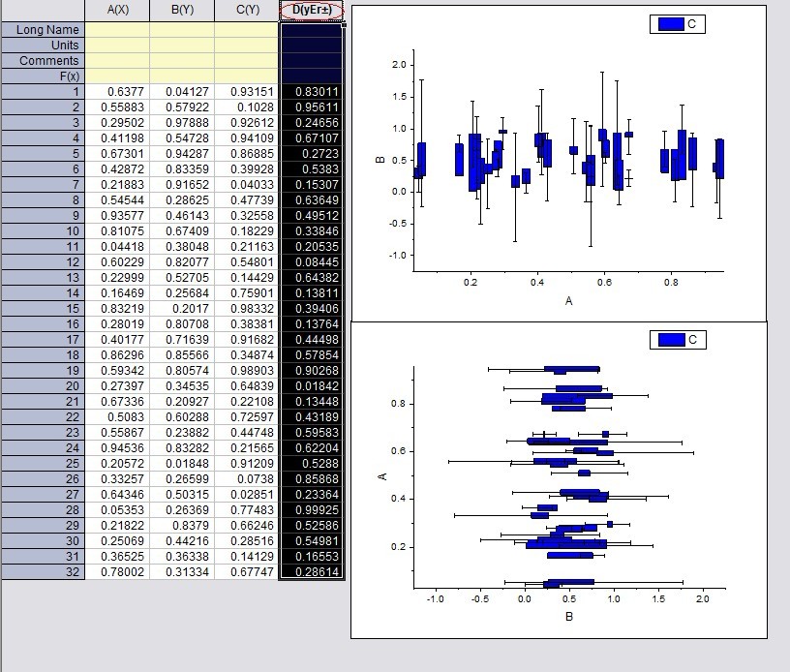Select cell with value 0.97888
This screenshot has width=790, height=672.
182,123
